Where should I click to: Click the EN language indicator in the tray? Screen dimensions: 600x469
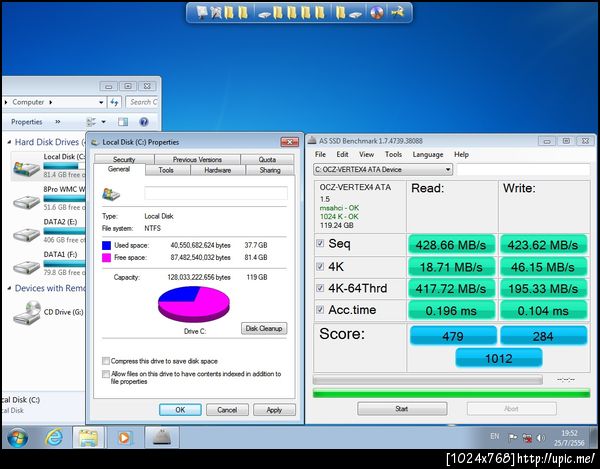[495, 436]
